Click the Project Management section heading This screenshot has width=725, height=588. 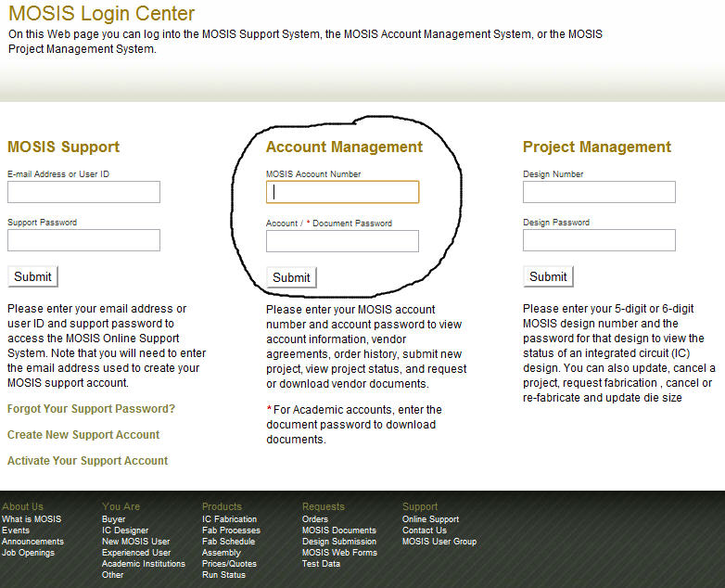pos(597,147)
